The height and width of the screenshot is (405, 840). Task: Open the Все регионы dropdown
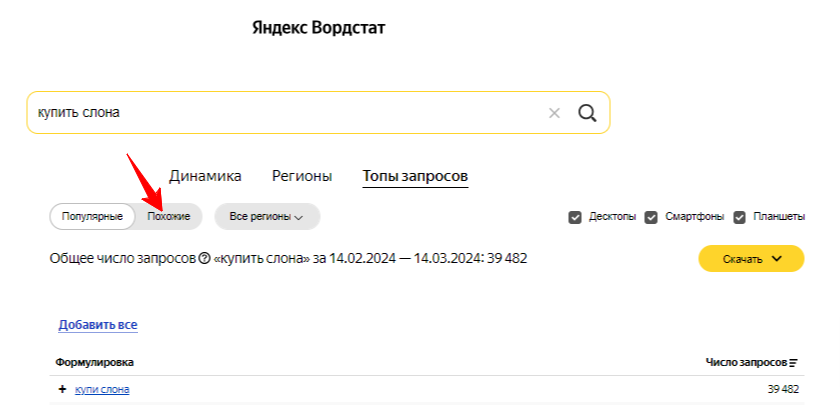pyautogui.click(x=267, y=217)
